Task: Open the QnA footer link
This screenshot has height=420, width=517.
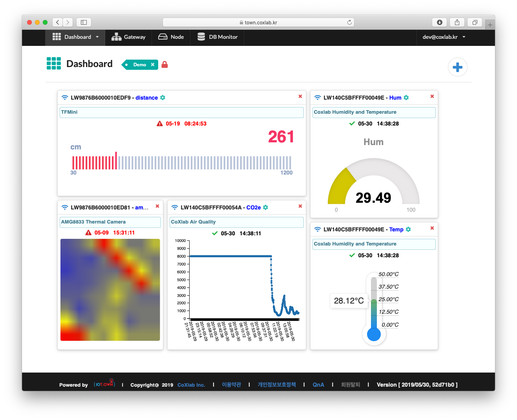Action: (x=318, y=385)
